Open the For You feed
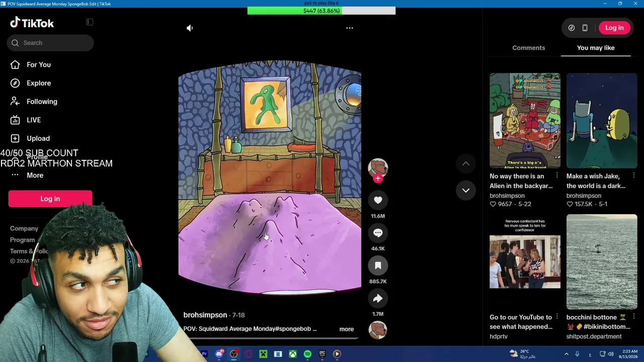The width and height of the screenshot is (644, 362). [x=39, y=64]
